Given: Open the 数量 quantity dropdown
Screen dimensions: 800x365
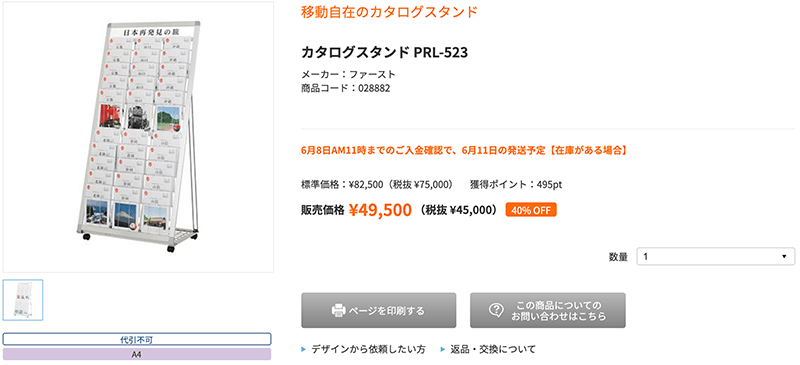Looking at the screenshot, I should (x=716, y=257).
